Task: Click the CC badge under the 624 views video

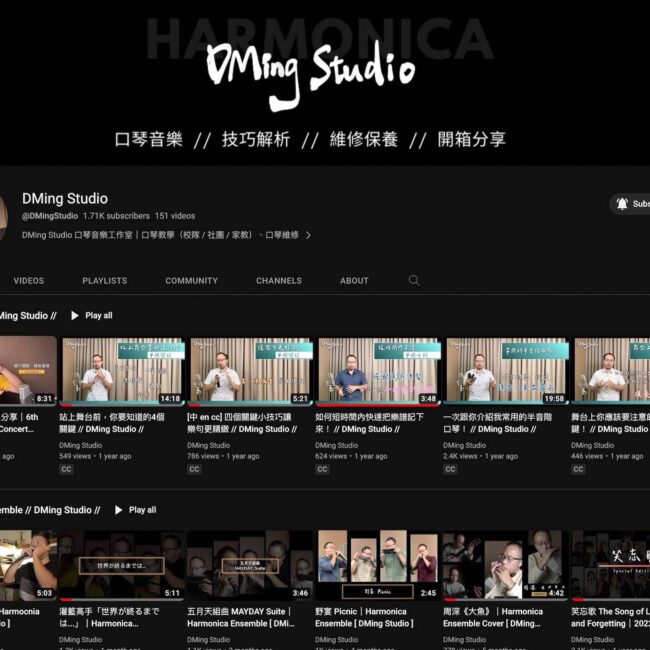Action: click(322, 469)
